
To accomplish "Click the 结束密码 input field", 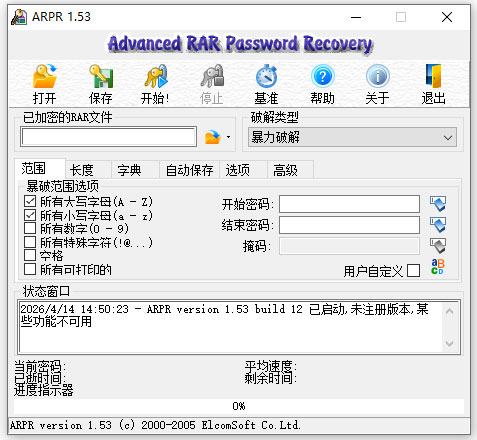I will 349,225.
